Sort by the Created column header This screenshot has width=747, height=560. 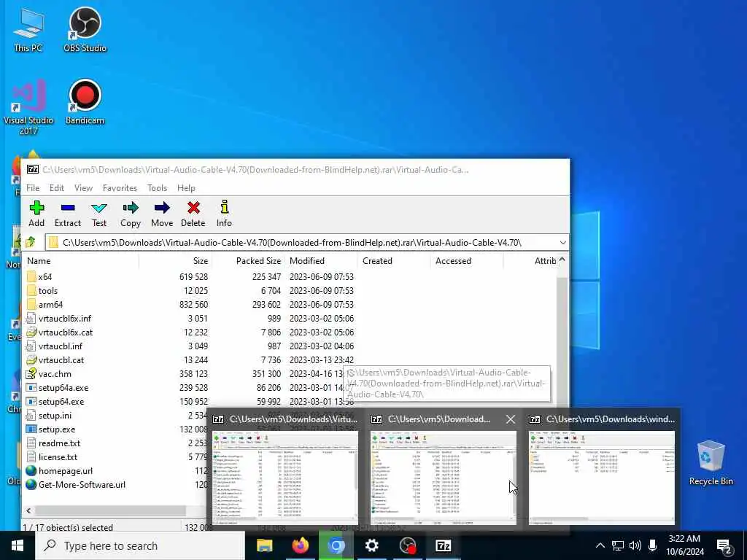click(x=377, y=261)
